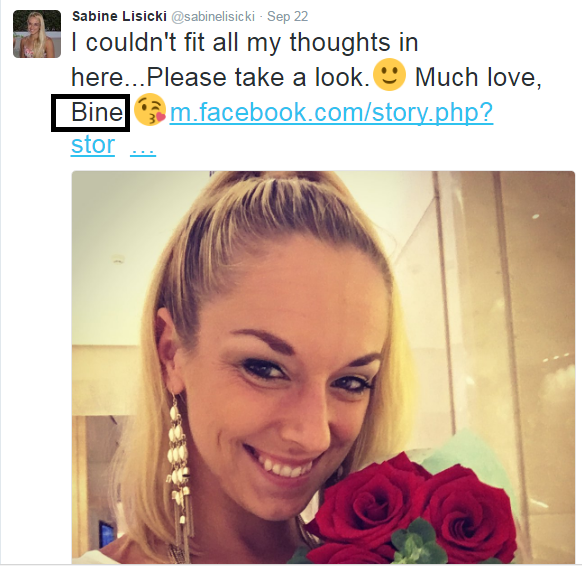Click the green leaves beneath the roses
Image resolution: width=582 pixels, height=566 pixels.
click(411, 540)
